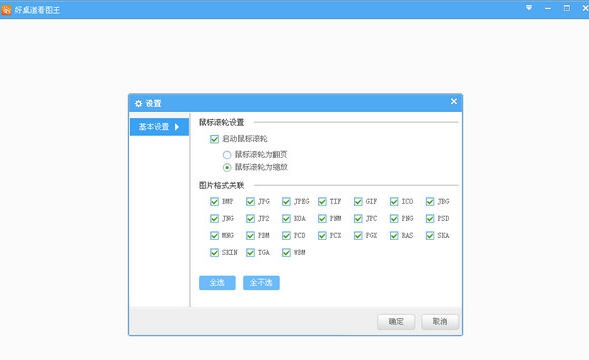Image resolution: width=589 pixels, height=360 pixels.
Task: Toggle the MNG format checkbox
Action: (214, 236)
